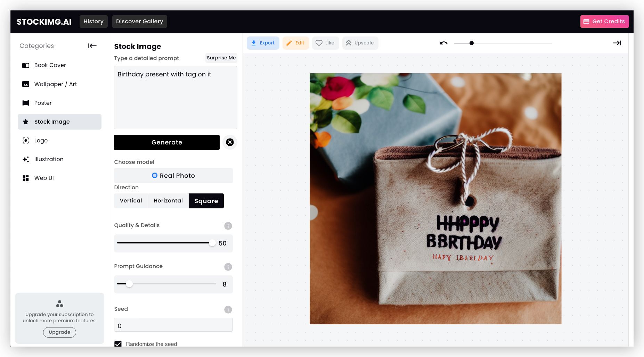Click the Illustration sparkle icon
The width and height of the screenshot is (644, 357).
[x=26, y=159]
